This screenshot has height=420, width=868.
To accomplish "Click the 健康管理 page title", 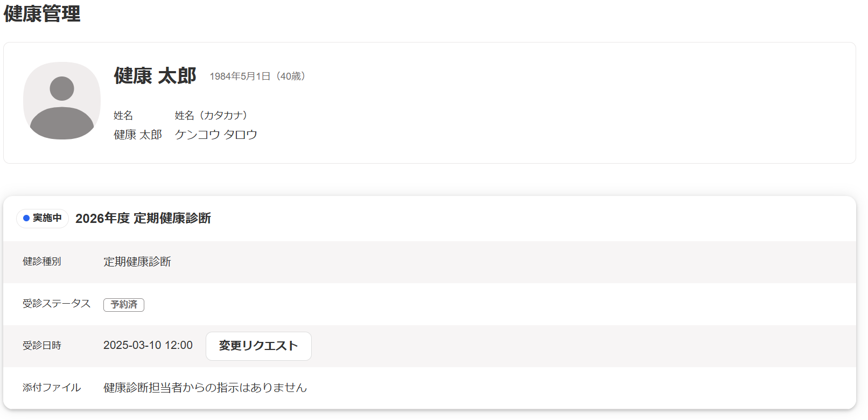I will [x=42, y=13].
